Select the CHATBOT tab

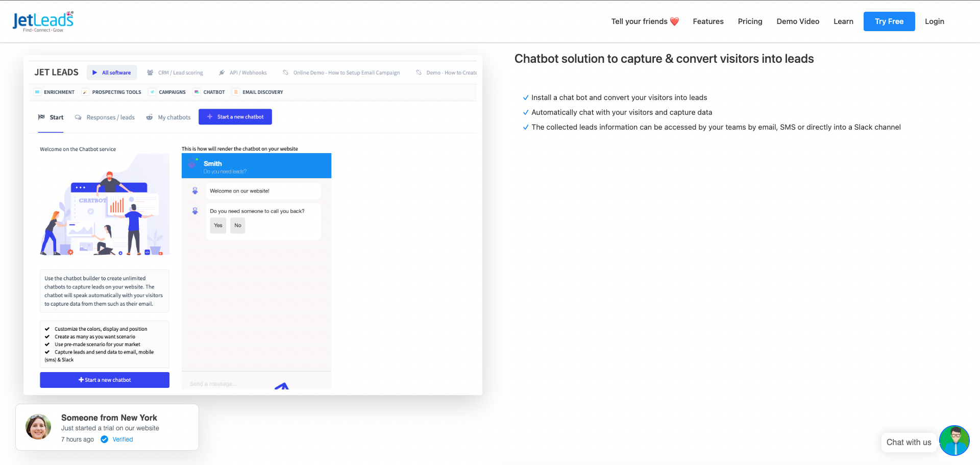click(209, 92)
